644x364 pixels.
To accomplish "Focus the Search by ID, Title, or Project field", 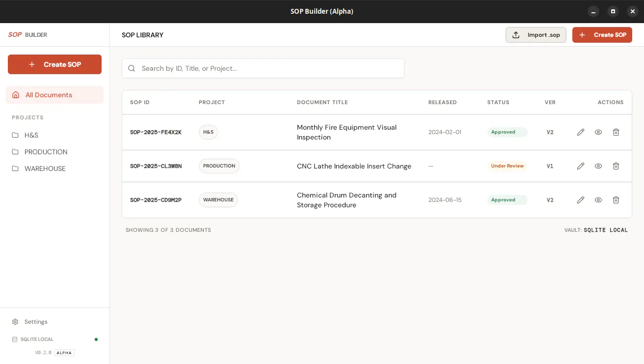I will tap(263, 68).
